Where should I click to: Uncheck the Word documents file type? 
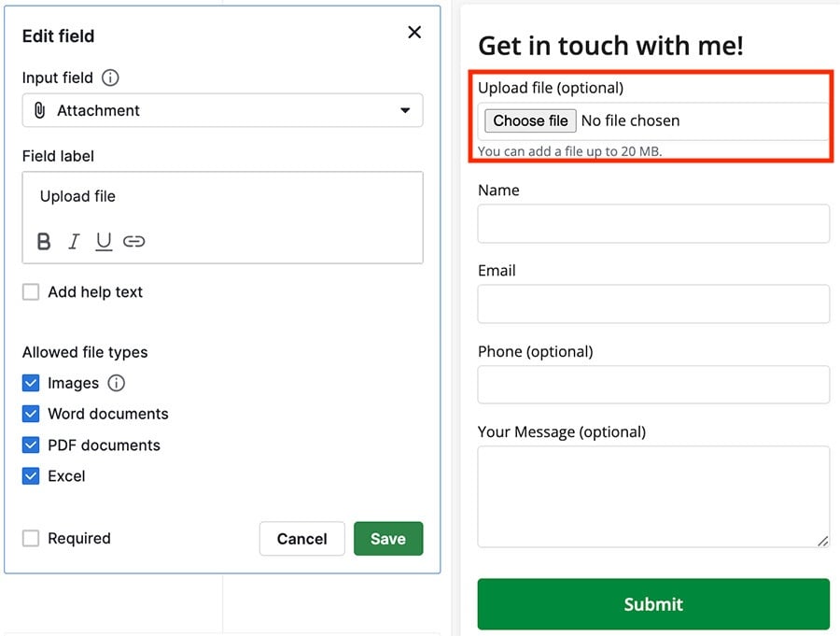[x=30, y=414]
